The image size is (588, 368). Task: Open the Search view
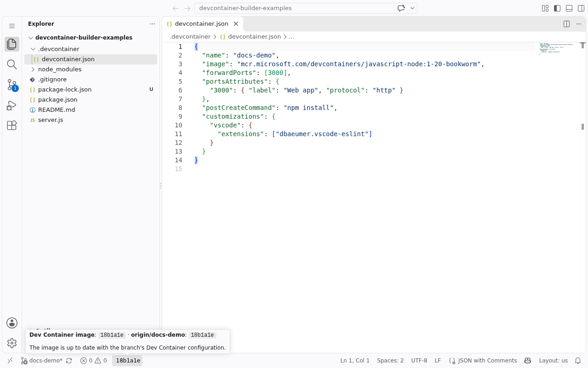(x=12, y=64)
